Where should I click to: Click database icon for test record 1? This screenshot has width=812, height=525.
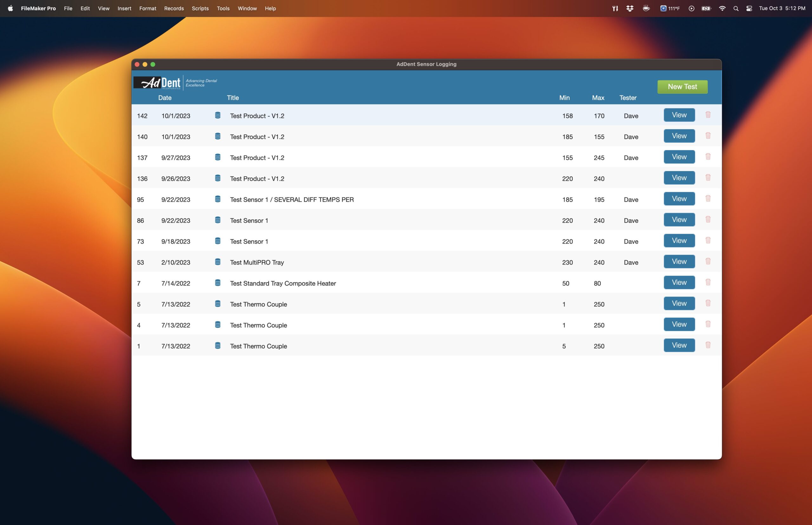click(218, 346)
